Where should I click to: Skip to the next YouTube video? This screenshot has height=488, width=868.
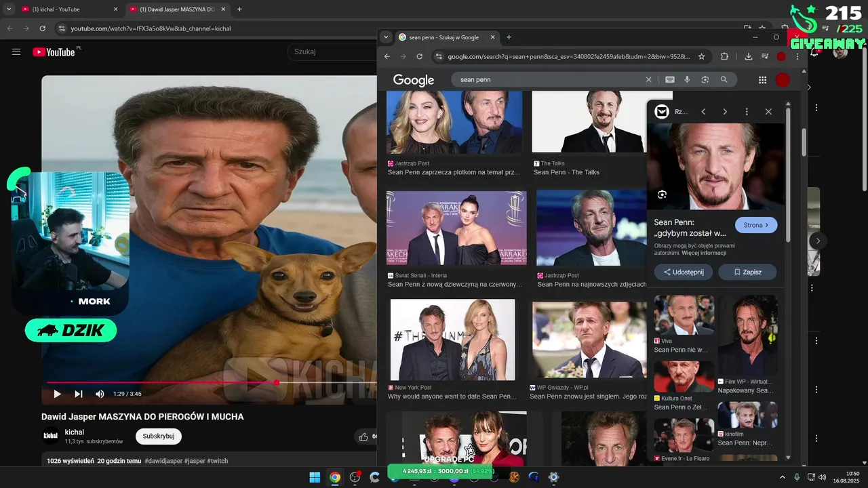(x=79, y=394)
